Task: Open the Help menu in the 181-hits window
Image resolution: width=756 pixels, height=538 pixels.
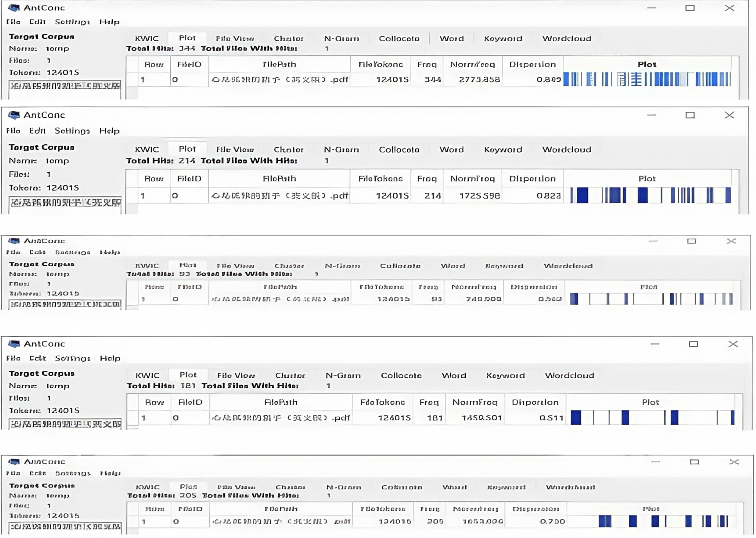Action: click(110, 358)
